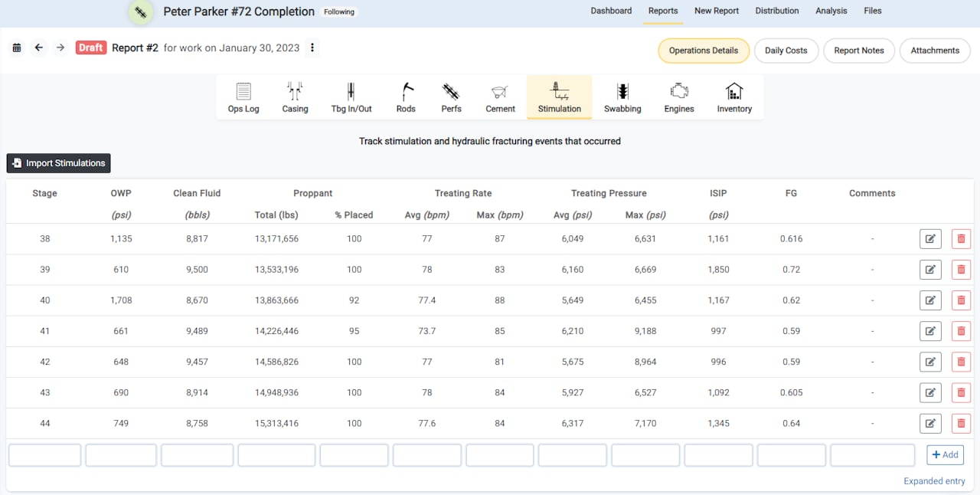
Task: Open the Analysis tab
Action: (x=831, y=11)
